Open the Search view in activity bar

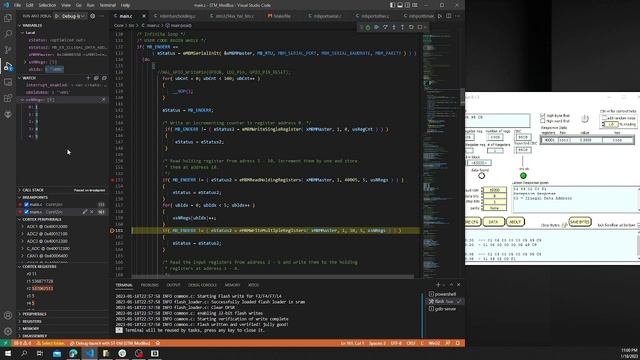[x=8, y=34]
